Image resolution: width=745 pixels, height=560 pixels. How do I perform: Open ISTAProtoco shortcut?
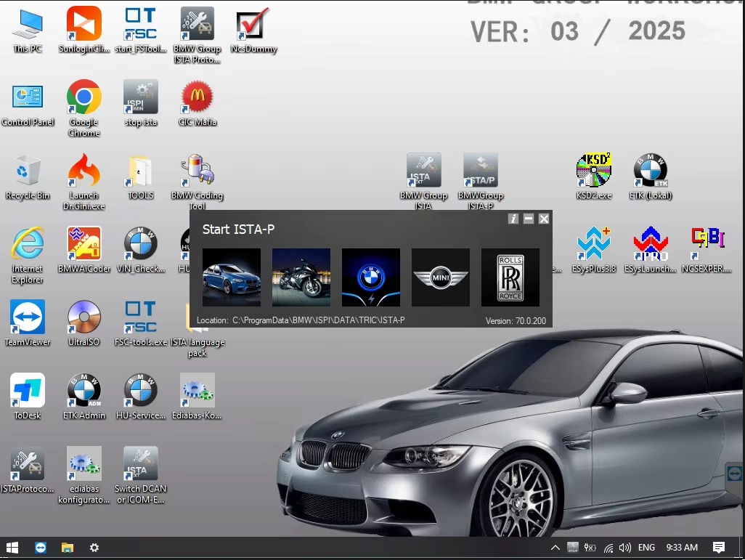27,470
